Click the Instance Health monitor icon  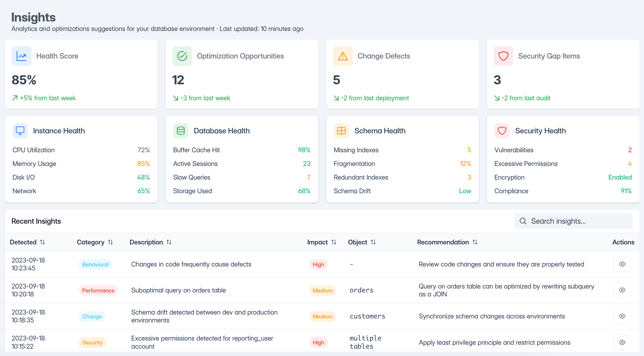click(x=20, y=130)
